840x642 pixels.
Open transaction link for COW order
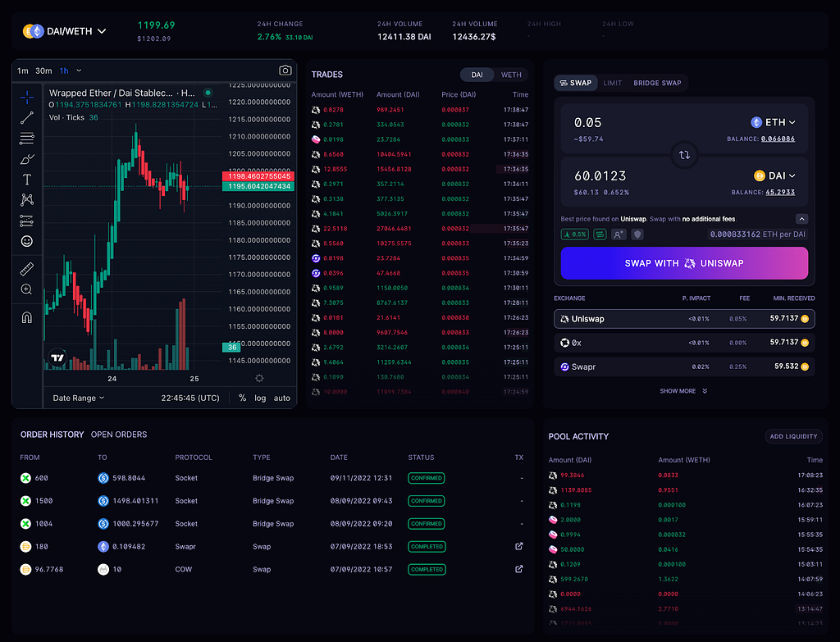click(x=518, y=569)
